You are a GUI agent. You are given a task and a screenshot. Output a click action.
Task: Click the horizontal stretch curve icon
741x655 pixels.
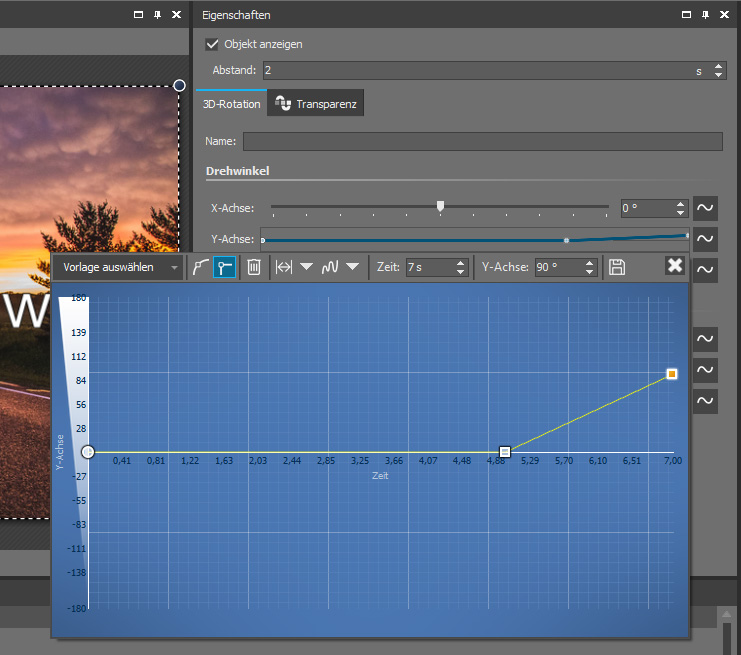coord(284,267)
